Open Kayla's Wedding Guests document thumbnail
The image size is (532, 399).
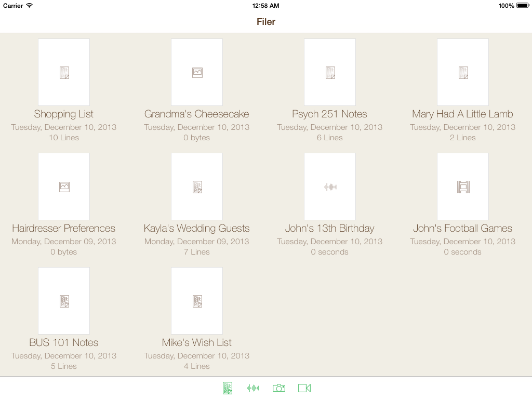pos(197,187)
